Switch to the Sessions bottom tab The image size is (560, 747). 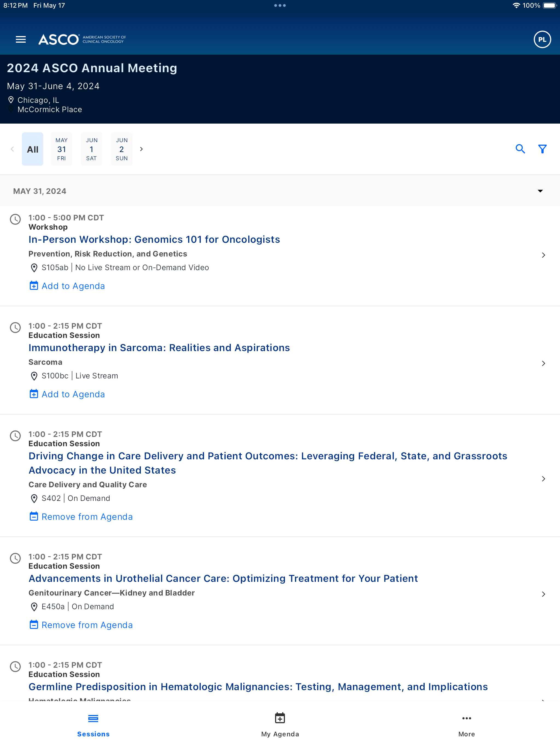pos(93,725)
